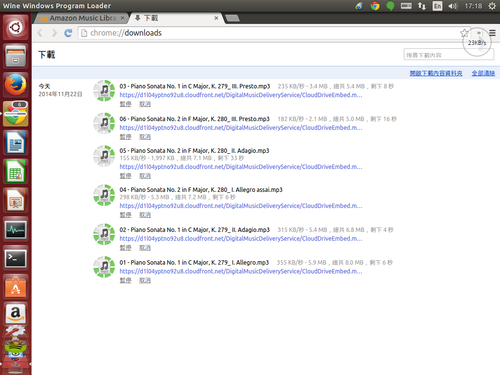Click search downloads input field
The image size is (500, 375).
449,55
